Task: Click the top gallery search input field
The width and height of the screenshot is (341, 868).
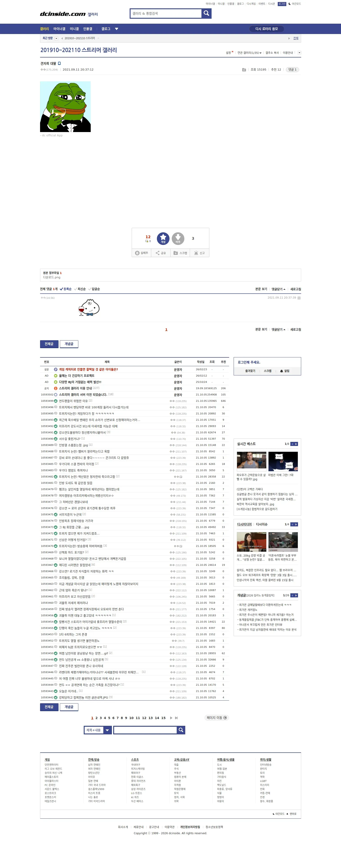Action: [x=166, y=14]
